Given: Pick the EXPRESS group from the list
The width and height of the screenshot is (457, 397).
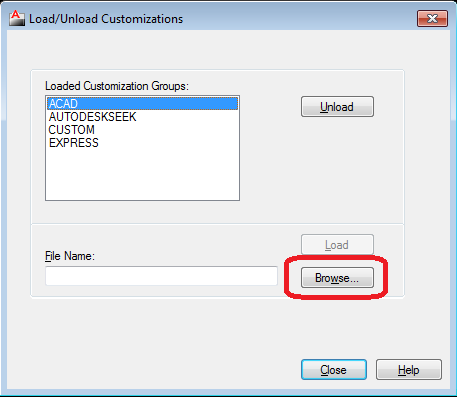Looking at the screenshot, I should 74,143.
